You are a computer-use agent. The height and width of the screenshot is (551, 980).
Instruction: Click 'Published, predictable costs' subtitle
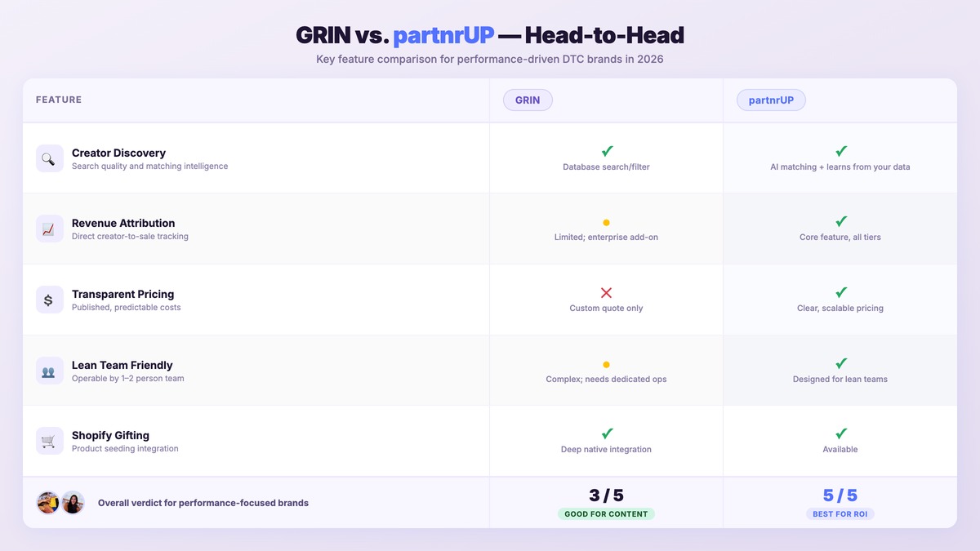(x=127, y=308)
